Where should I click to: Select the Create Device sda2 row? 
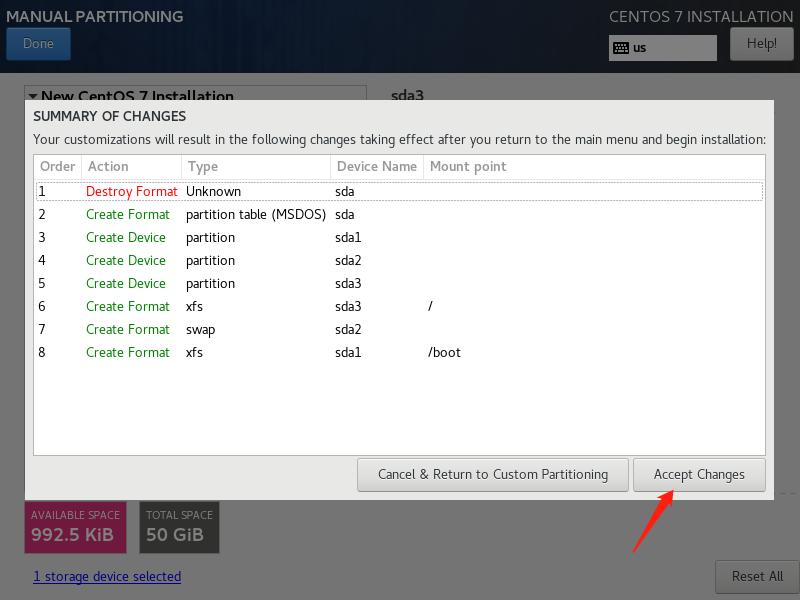(x=400, y=260)
